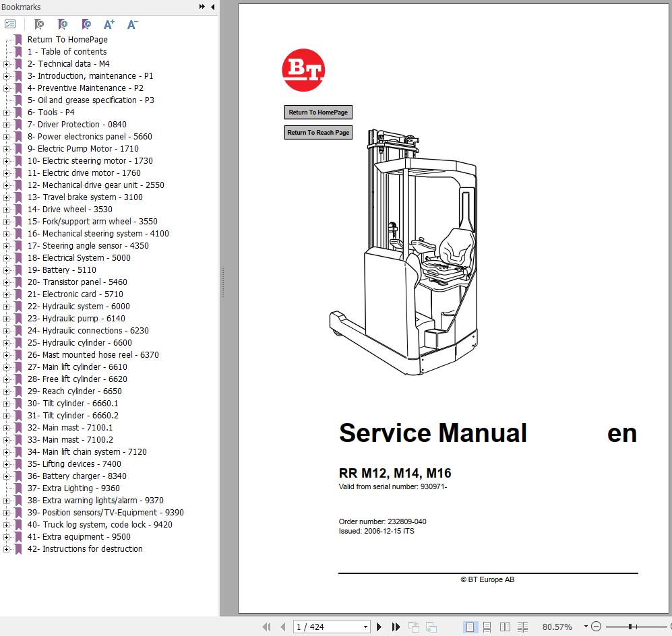The height and width of the screenshot is (636, 672).
Task: Click the add new bookmark icon
Action: click(x=63, y=24)
